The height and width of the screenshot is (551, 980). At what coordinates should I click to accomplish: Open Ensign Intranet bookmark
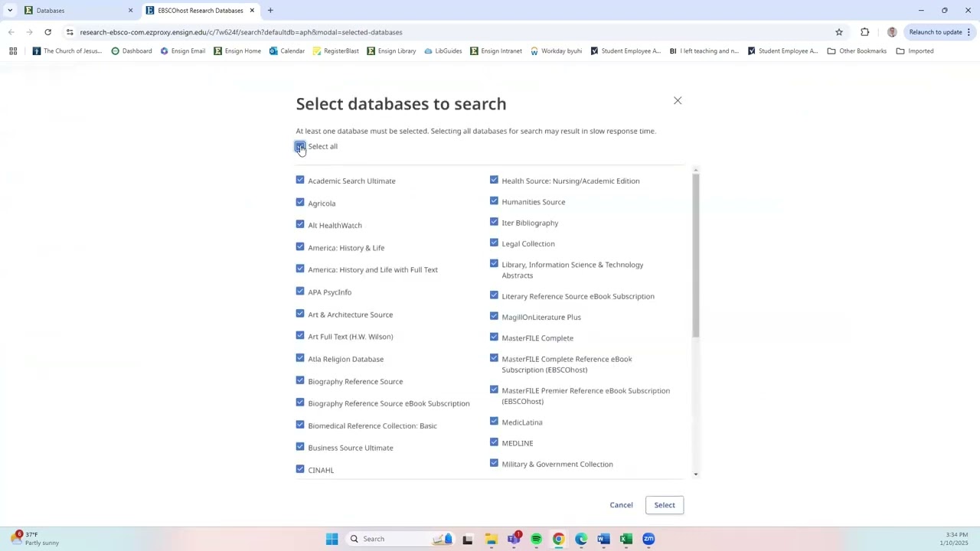(496, 51)
